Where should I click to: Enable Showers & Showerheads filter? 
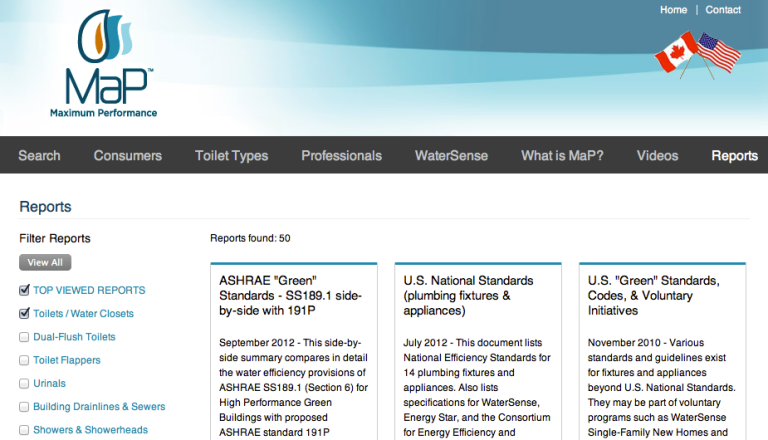(x=24, y=430)
